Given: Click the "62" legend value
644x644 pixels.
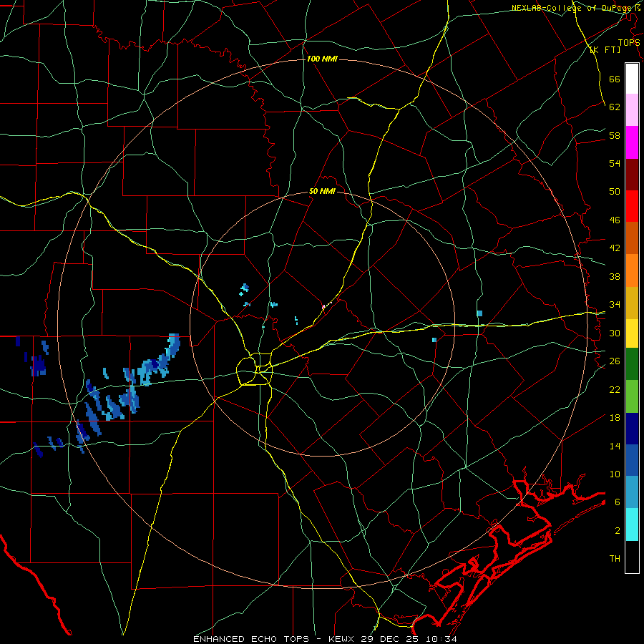Looking at the screenshot, I should click(615, 107).
